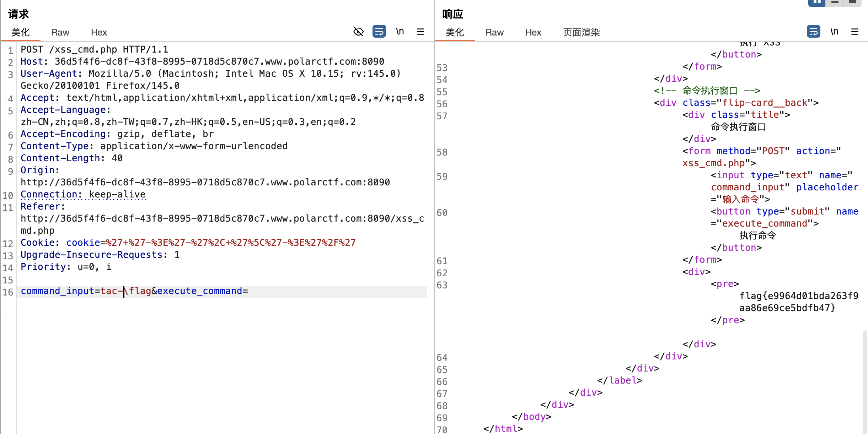Open response 页面渲染 render tab

click(x=581, y=32)
